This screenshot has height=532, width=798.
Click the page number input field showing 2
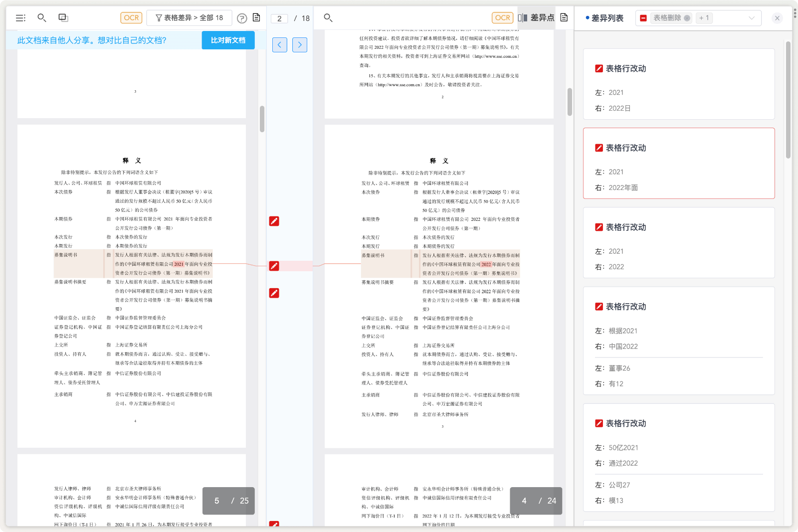[x=279, y=18]
